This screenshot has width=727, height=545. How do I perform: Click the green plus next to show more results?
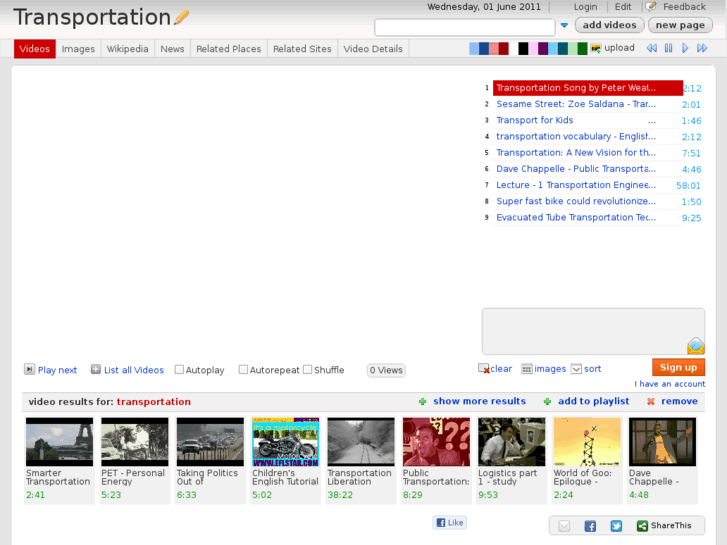pyautogui.click(x=422, y=402)
